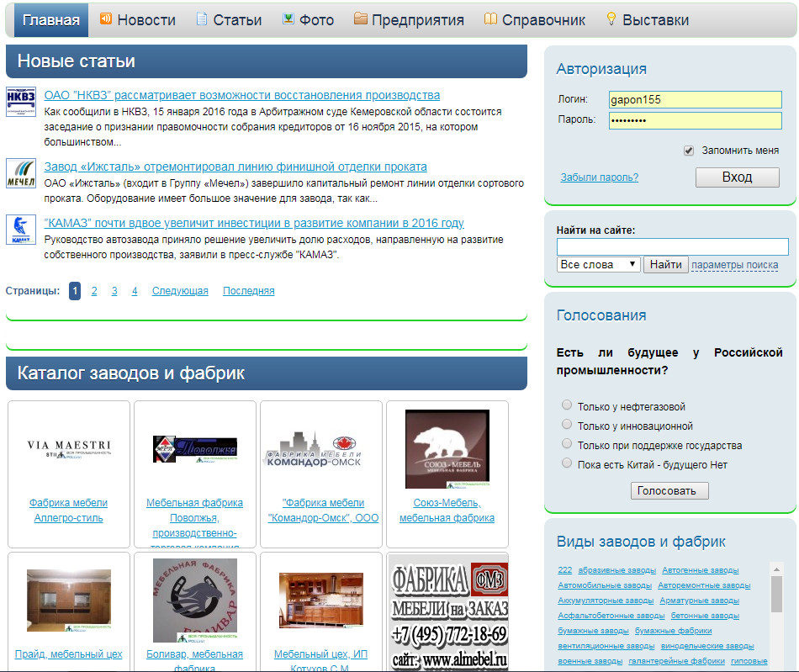The image size is (799, 672).
Task: Click the ФМЗ Фабрика мебели на заказ banner
Action: point(448,614)
